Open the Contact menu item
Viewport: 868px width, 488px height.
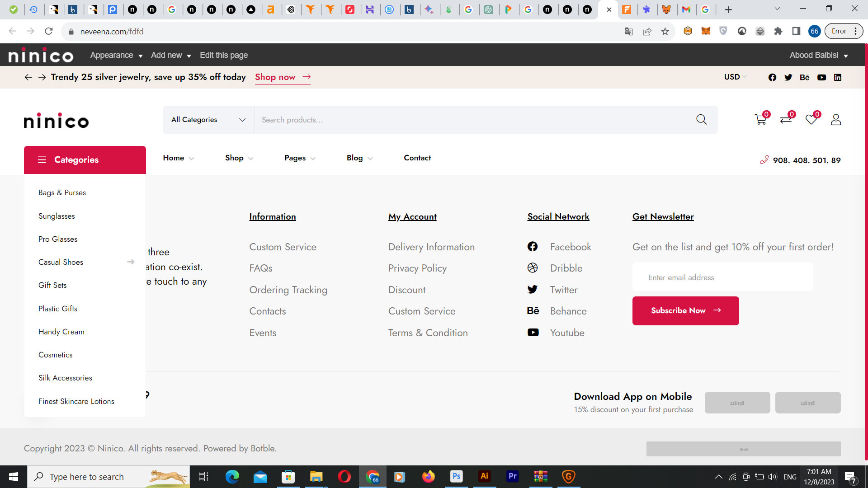click(x=417, y=158)
